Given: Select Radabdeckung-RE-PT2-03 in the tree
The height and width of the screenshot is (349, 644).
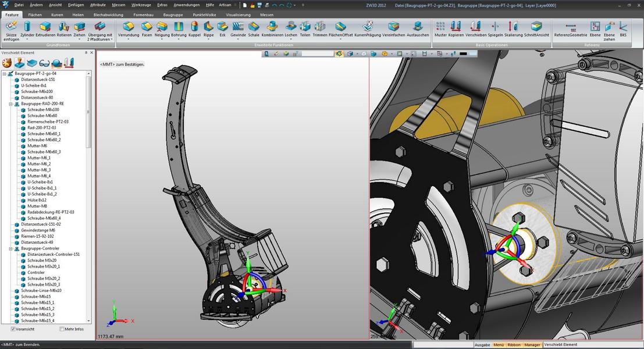Looking at the screenshot, I should pyautogui.click(x=51, y=212).
